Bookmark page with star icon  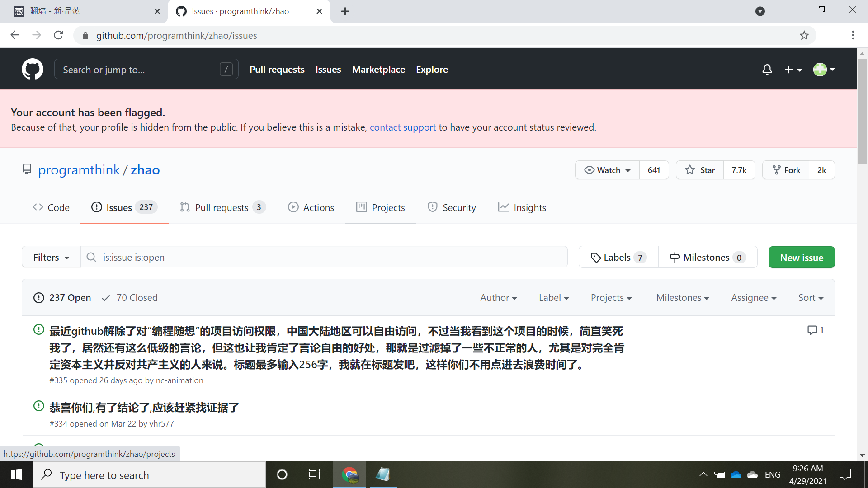click(x=804, y=35)
